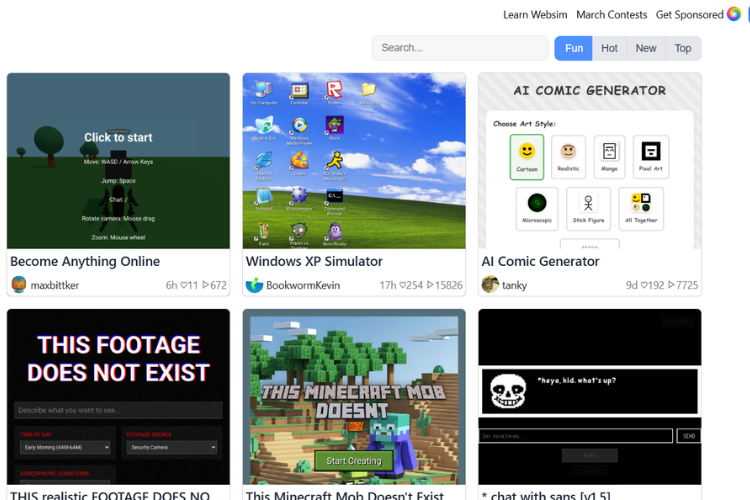Select the Stick Figure art style
The width and height of the screenshot is (750, 500).
pyautogui.click(x=588, y=209)
